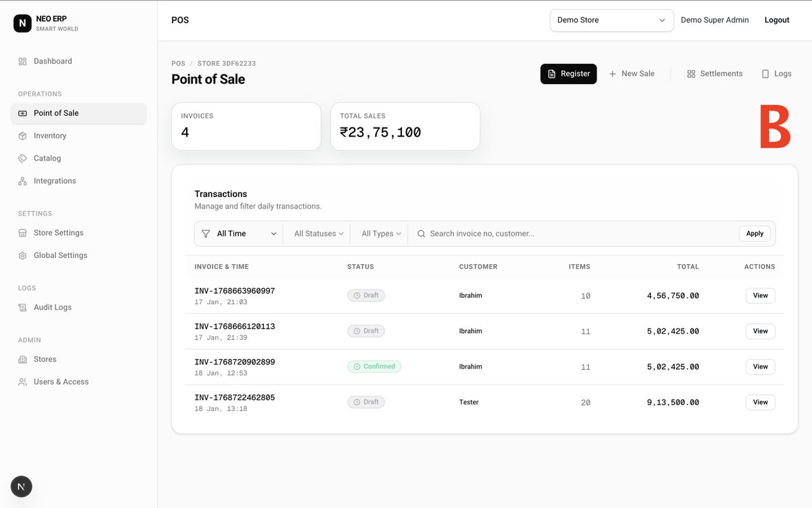Click the Settlements grid icon
812x508 pixels.
pos(691,74)
